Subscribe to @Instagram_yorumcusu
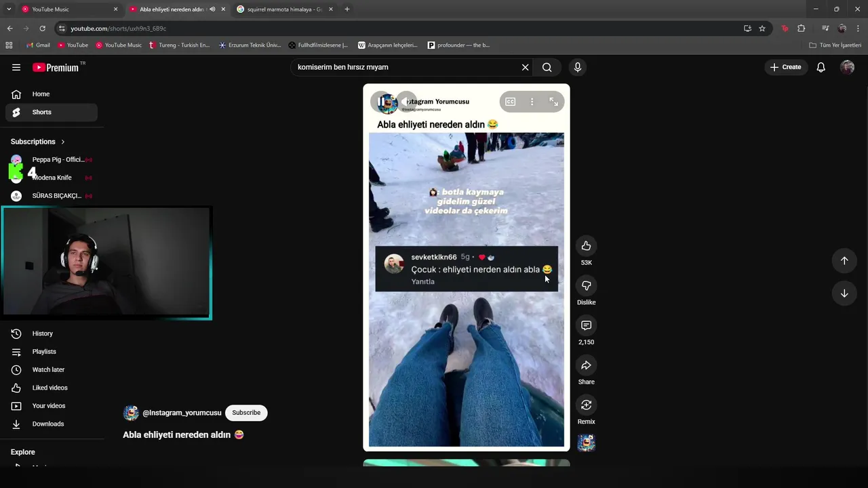The image size is (868, 488). tap(246, 413)
